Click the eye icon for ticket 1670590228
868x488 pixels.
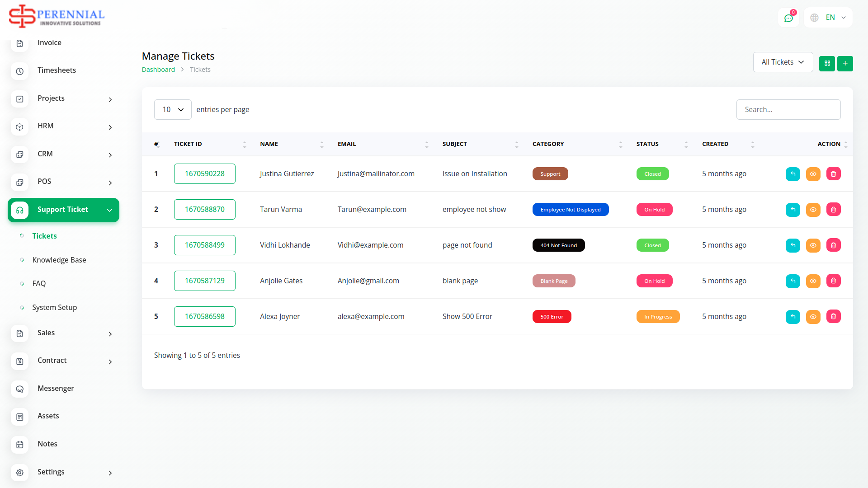click(813, 174)
